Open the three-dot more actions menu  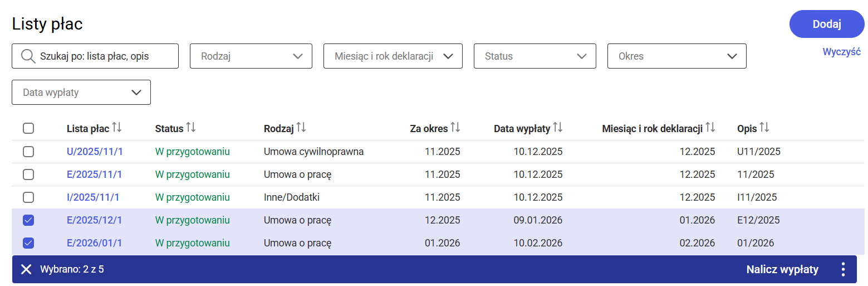point(843,270)
